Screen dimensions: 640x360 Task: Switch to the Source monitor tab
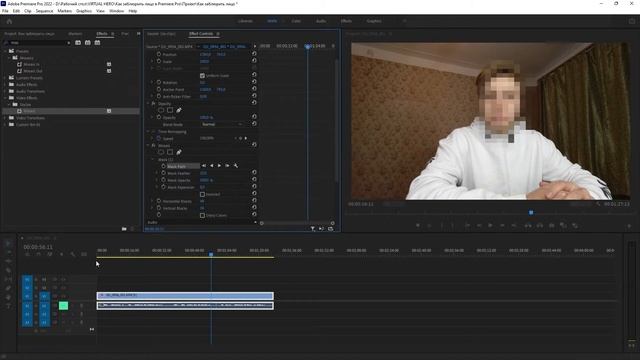pos(161,34)
